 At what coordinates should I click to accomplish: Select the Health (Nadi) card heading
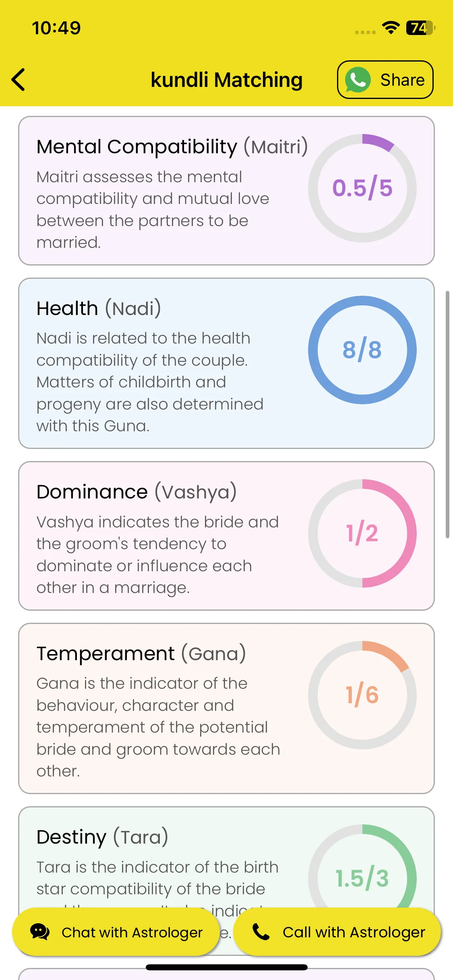click(x=99, y=309)
